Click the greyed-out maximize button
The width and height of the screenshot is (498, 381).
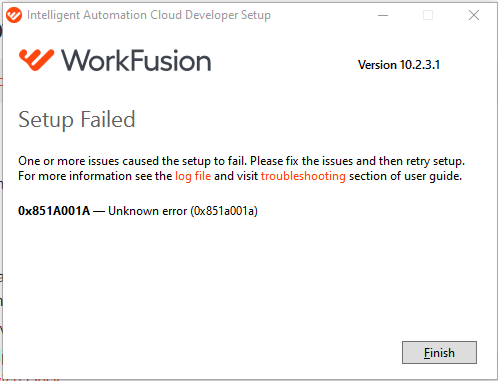[428, 15]
